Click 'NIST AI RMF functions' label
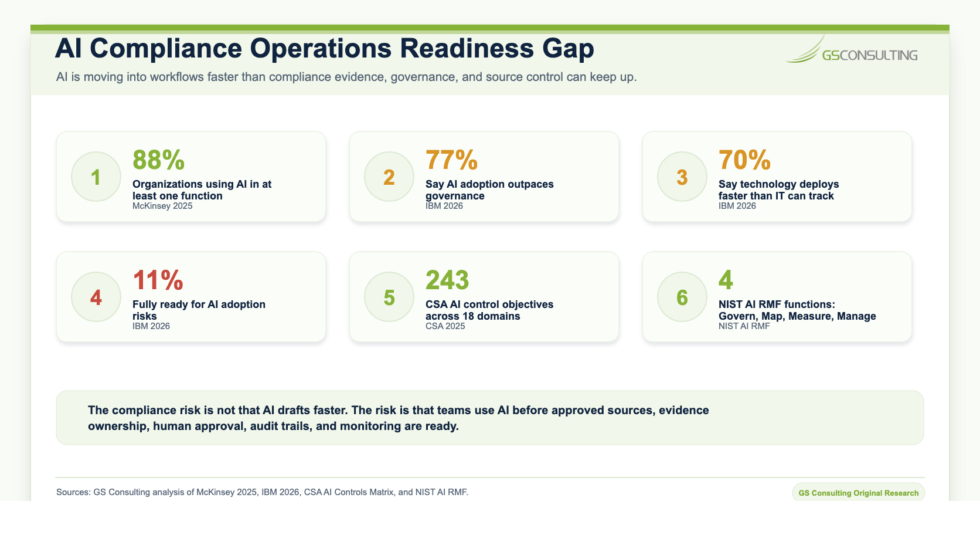This screenshot has width=980, height=552. click(797, 310)
